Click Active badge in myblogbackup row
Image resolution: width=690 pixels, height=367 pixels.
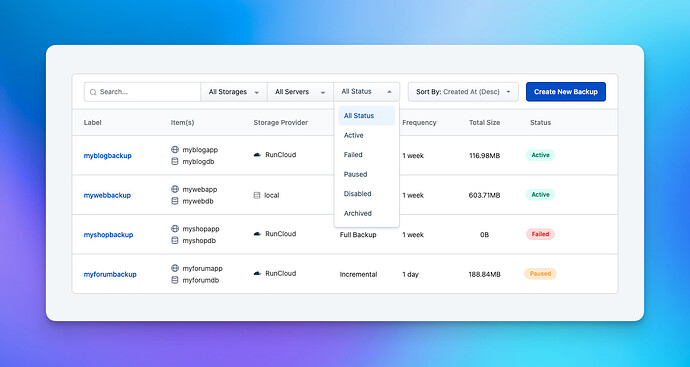tap(540, 155)
